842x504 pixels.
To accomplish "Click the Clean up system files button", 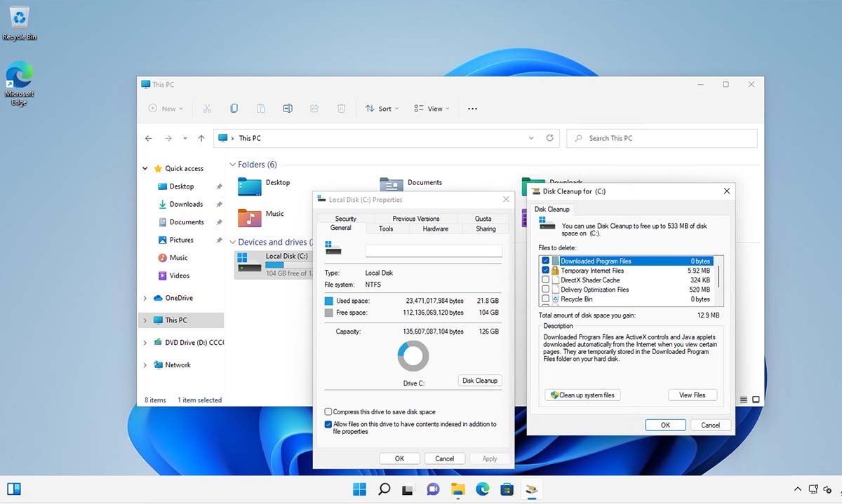I will tap(582, 395).
